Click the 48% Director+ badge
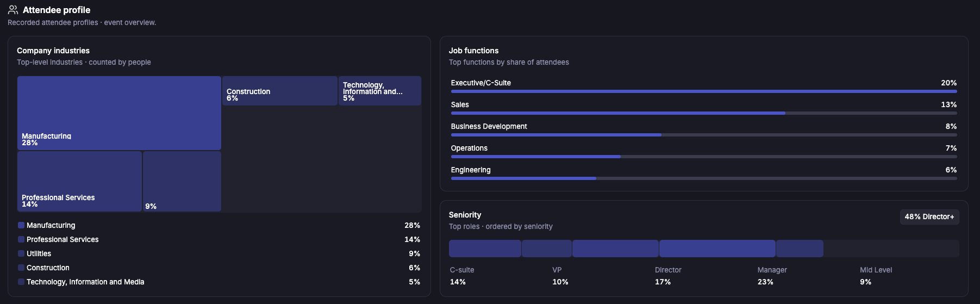This screenshot has height=304, width=980. 929,216
